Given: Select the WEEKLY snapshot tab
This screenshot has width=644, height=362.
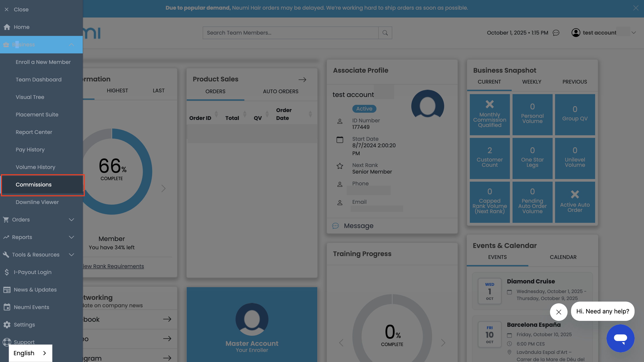Looking at the screenshot, I should 532,82.
